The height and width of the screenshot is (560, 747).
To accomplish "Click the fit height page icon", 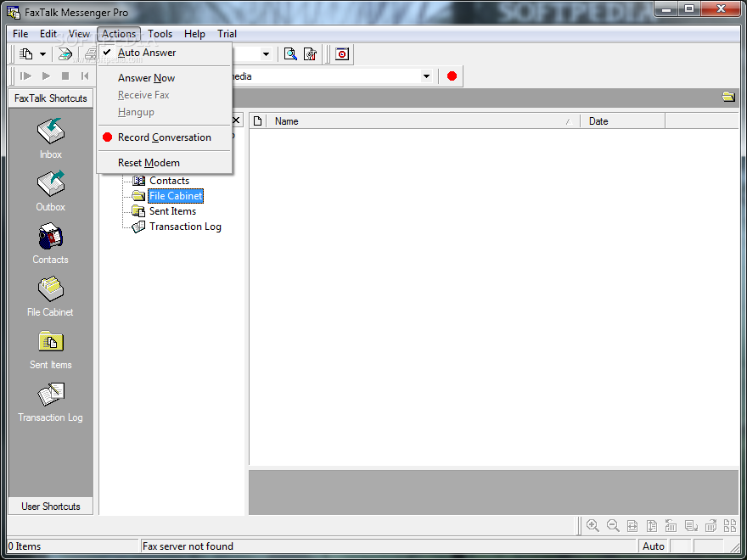I will point(652,526).
